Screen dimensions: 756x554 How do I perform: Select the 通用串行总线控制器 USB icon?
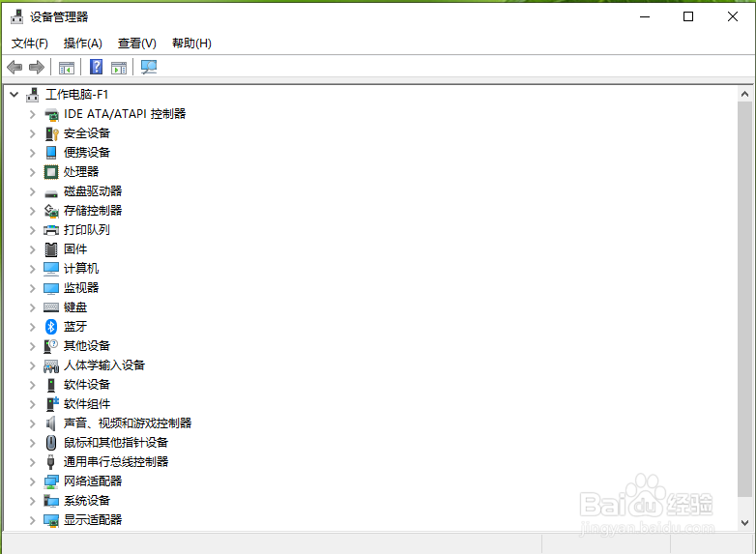[51, 462]
